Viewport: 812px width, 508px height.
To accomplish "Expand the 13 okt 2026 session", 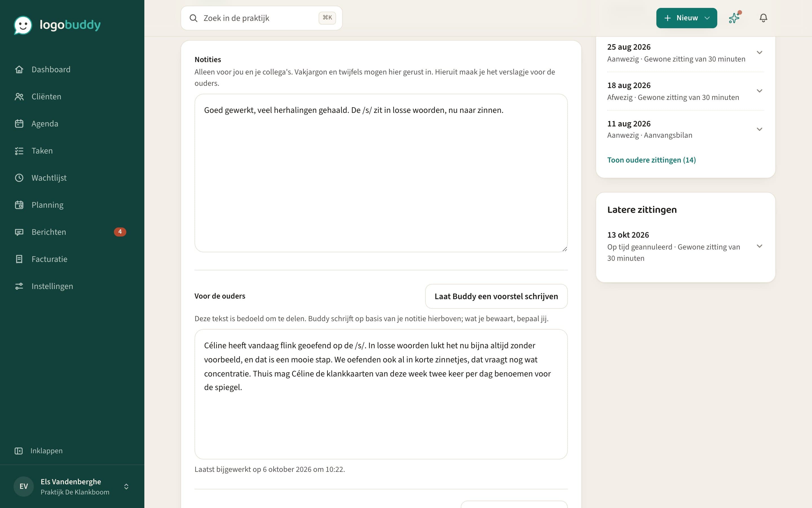I will click(759, 246).
